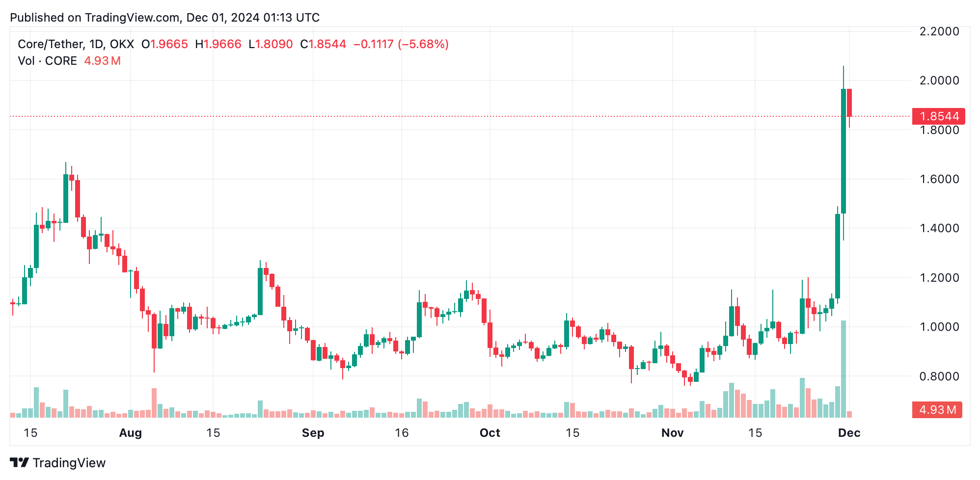This screenshot has width=980, height=480.
Task: Select the Nov marker on time axis
Action: click(x=673, y=433)
